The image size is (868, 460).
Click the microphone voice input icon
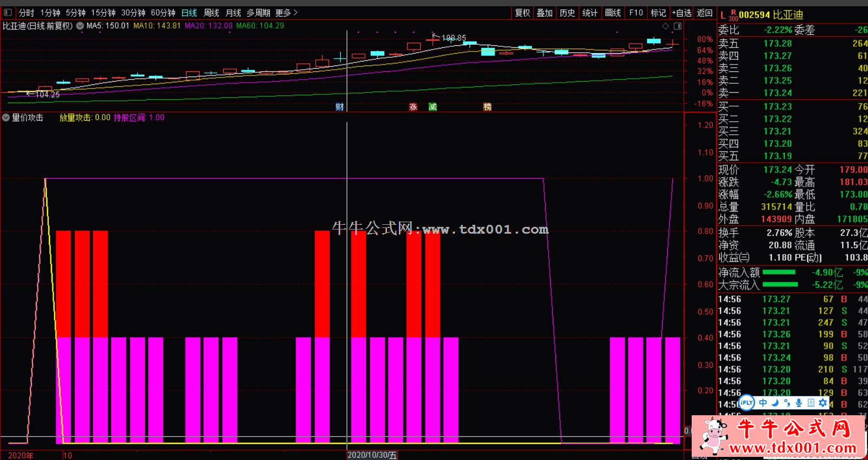coord(799,403)
